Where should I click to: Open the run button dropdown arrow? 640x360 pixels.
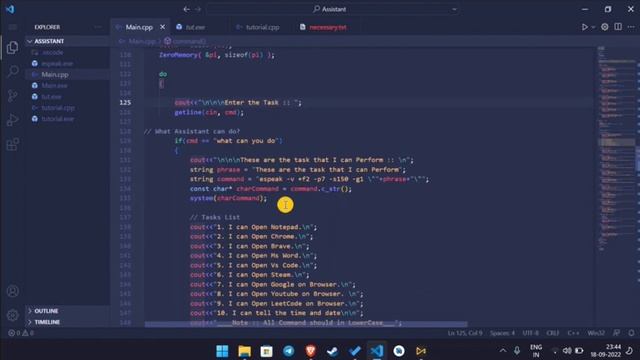click(593, 27)
